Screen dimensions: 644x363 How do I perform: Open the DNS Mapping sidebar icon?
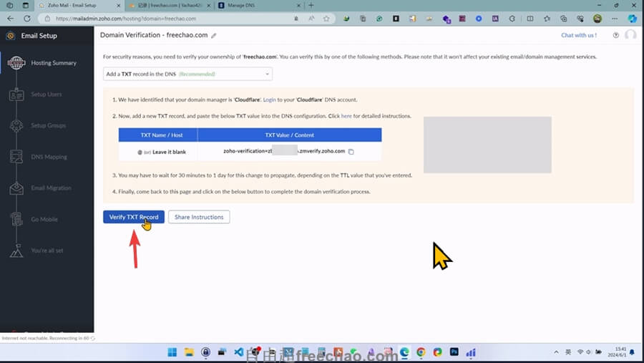16,157
